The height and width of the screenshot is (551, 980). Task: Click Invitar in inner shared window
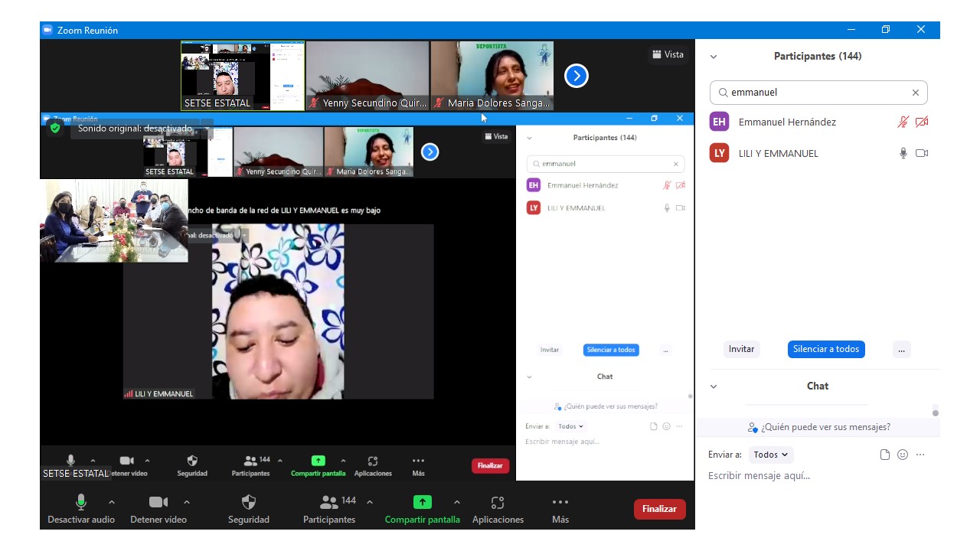pos(550,350)
